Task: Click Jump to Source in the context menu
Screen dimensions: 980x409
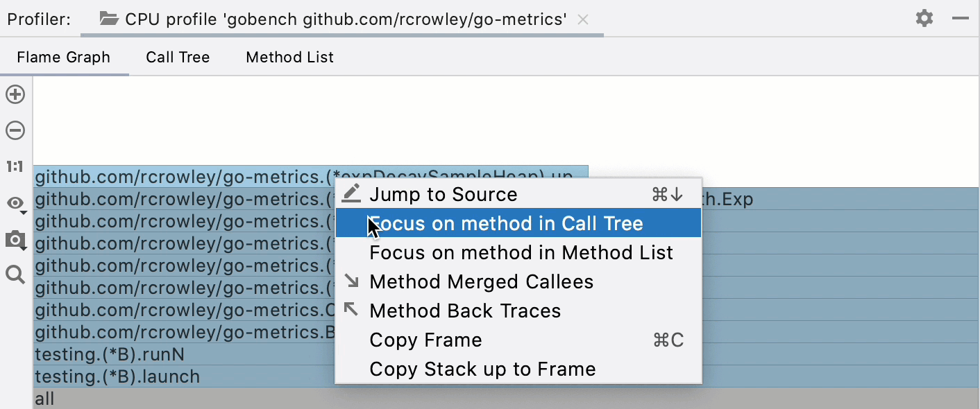Action: [x=443, y=194]
